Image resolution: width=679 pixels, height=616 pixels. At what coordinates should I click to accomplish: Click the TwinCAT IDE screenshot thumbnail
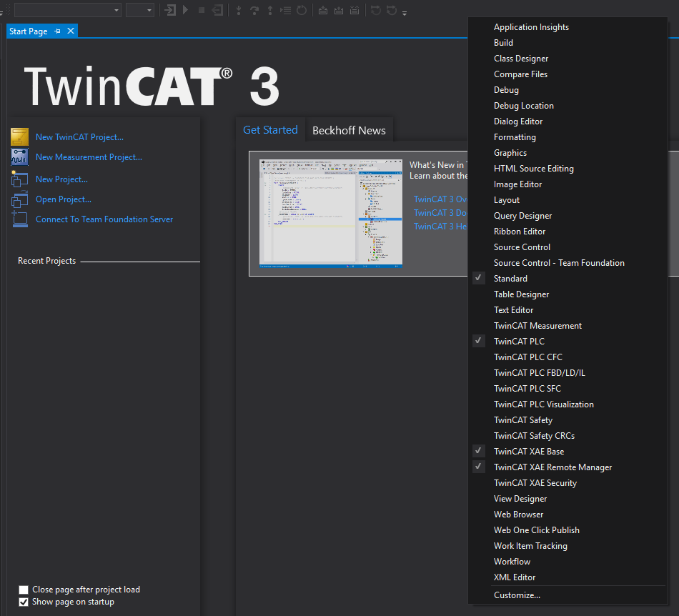coord(331,213)
